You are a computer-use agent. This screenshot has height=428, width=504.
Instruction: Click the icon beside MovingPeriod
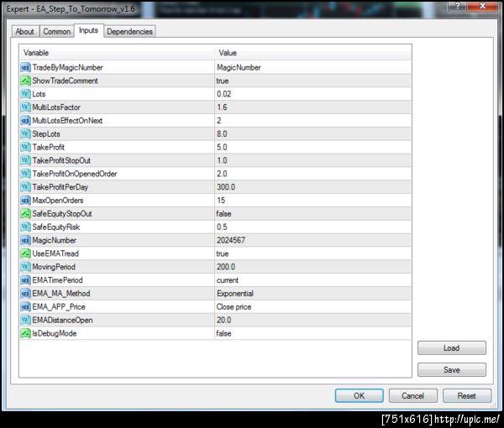tap(25, 267)
